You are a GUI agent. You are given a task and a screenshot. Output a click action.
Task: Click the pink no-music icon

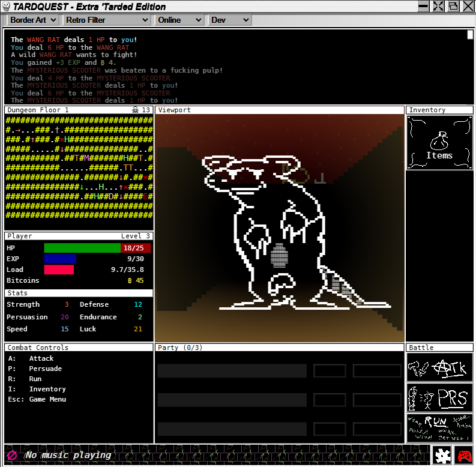(11, 456)
